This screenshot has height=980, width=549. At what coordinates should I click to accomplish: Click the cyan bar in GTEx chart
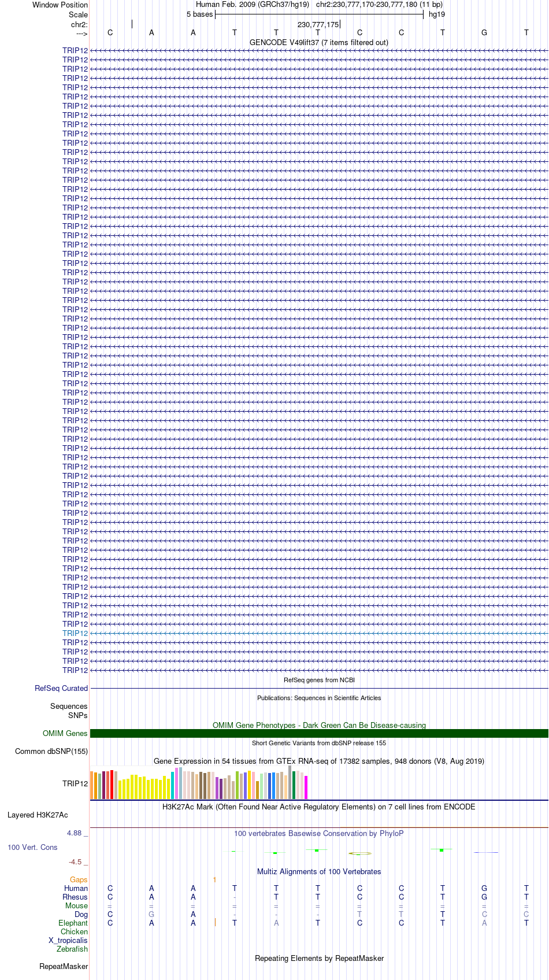tap(172, 786)
